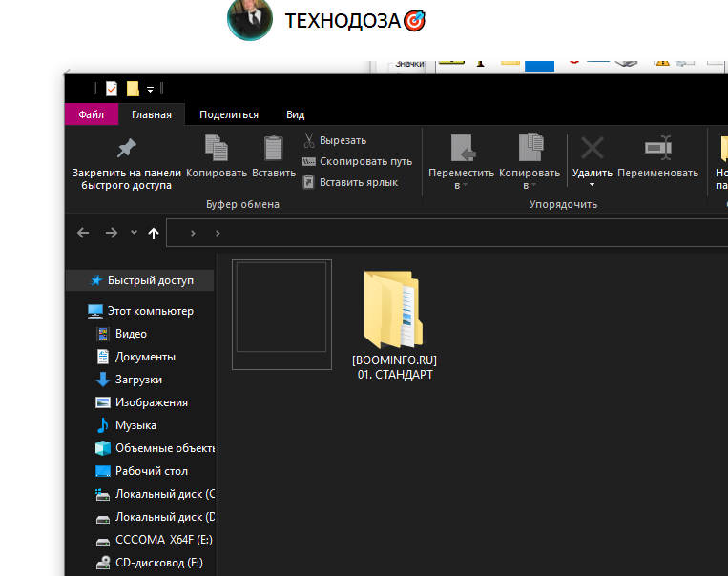728x576 pixels.
Task: Click the Изображения picture icon
Action: 103,402
